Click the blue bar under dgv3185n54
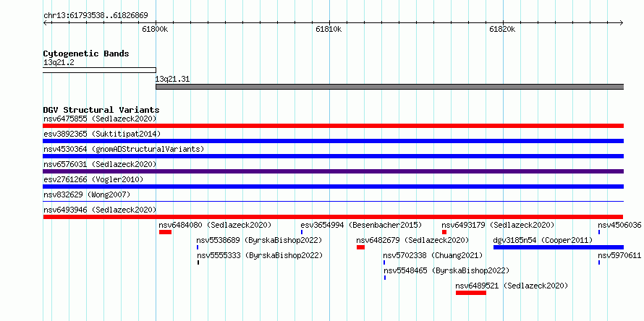 (x=559, y=247)
